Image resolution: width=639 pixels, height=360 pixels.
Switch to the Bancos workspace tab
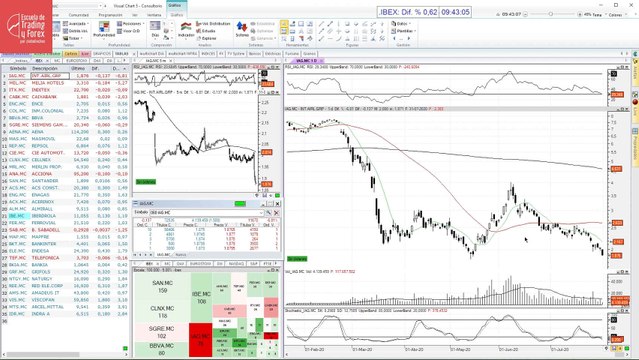(x=255, y=53)
